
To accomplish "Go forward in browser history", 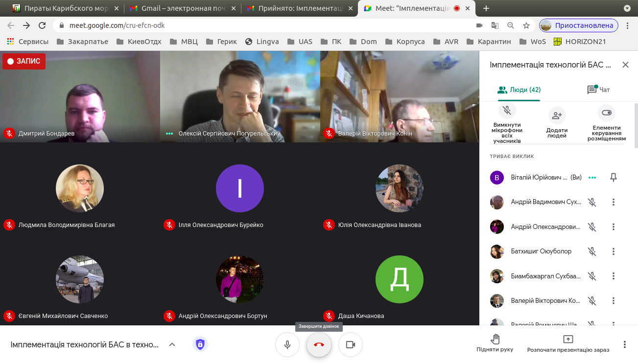I will click(26, 25).
